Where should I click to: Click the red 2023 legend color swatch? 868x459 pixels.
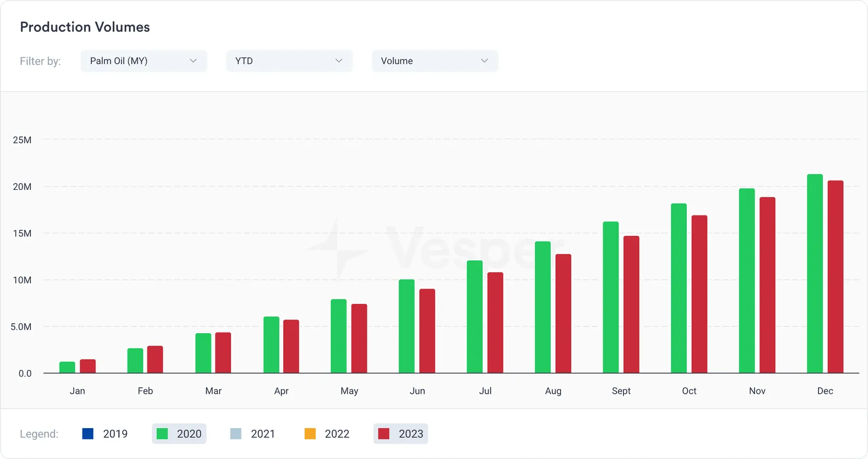(x=384, y=433)
